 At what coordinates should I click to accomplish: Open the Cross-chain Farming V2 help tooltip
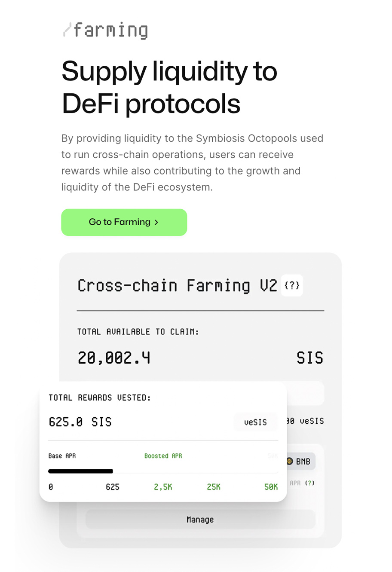[292, 285]
